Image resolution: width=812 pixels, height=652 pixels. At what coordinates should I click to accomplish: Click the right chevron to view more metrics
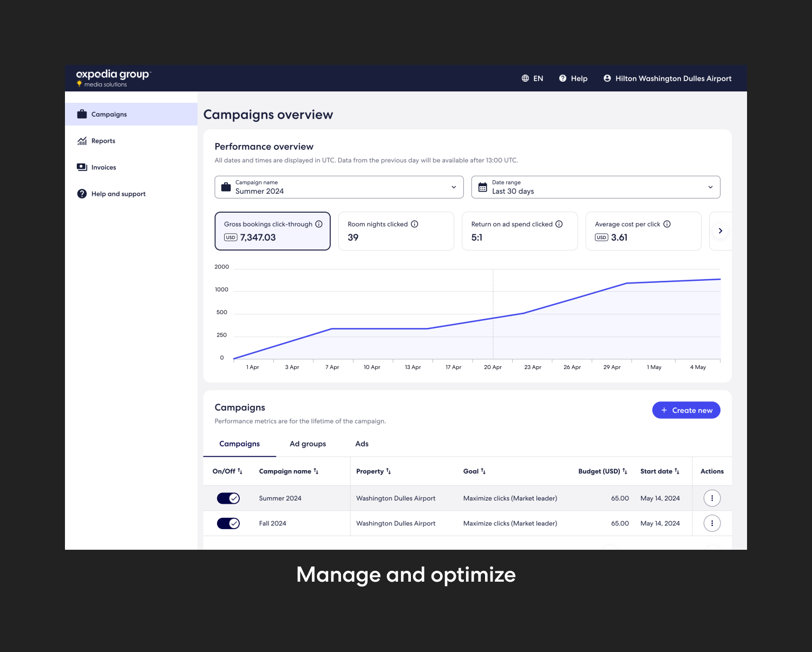721,230
